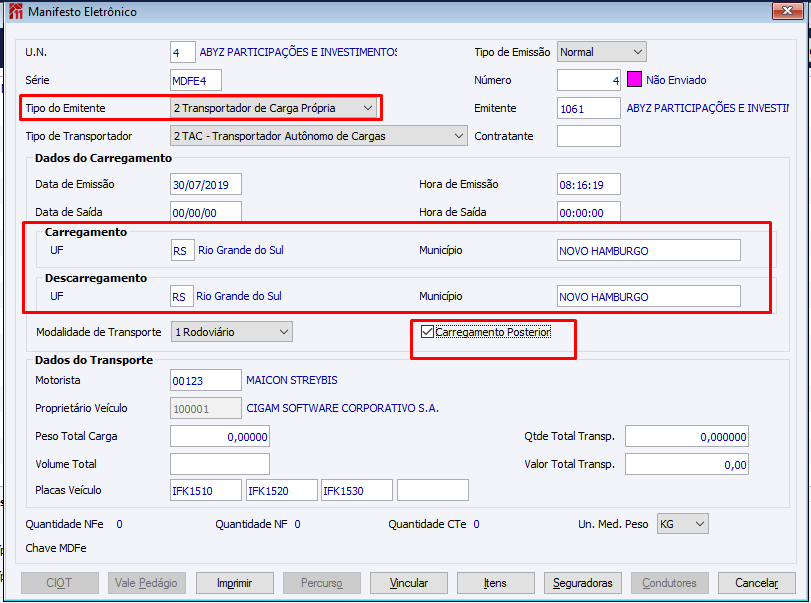811x603 pixels.
Task: Click the disabled CIOT button
Action: (59, 583)
